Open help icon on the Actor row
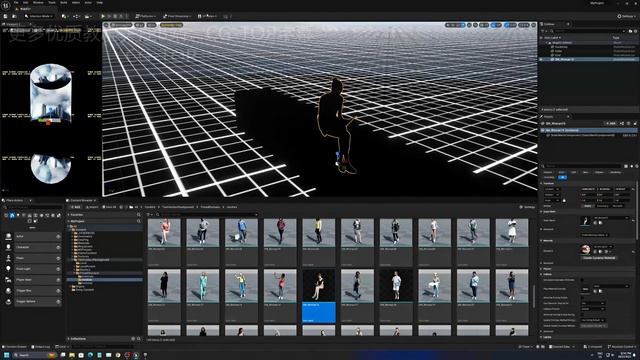The width and height of the screenshot is (640, 360). click(x=58, y=236)
